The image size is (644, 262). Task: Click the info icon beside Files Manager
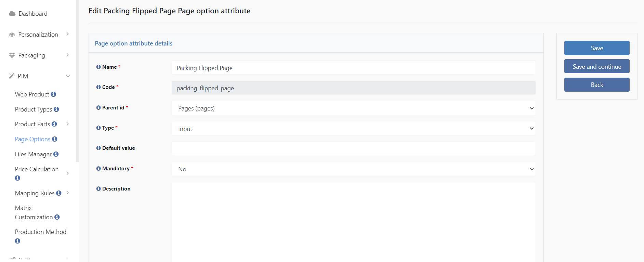tap(56, 154)
